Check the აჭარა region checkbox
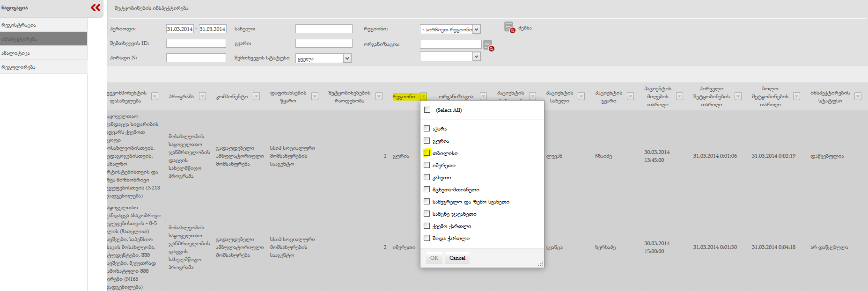Viewport: 868px width, 291px height. 427,129
